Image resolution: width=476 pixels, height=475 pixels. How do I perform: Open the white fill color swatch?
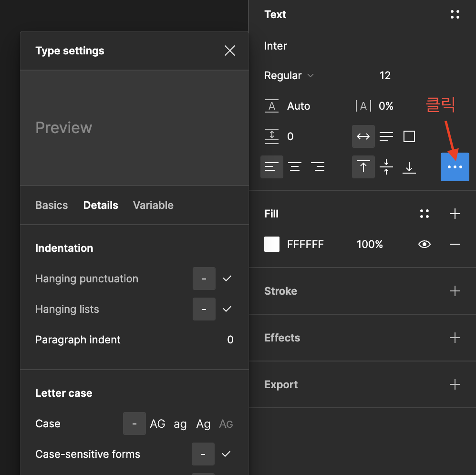click(x=271, y=244)
